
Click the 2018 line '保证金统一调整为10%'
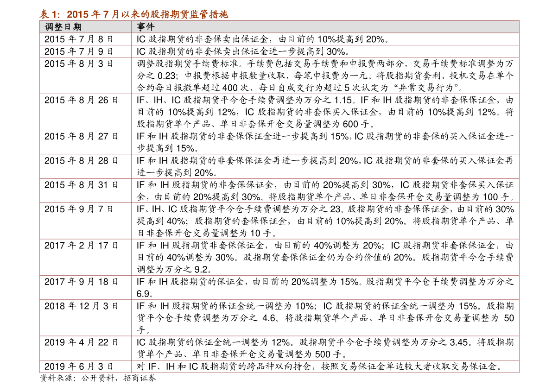[325, 306]
